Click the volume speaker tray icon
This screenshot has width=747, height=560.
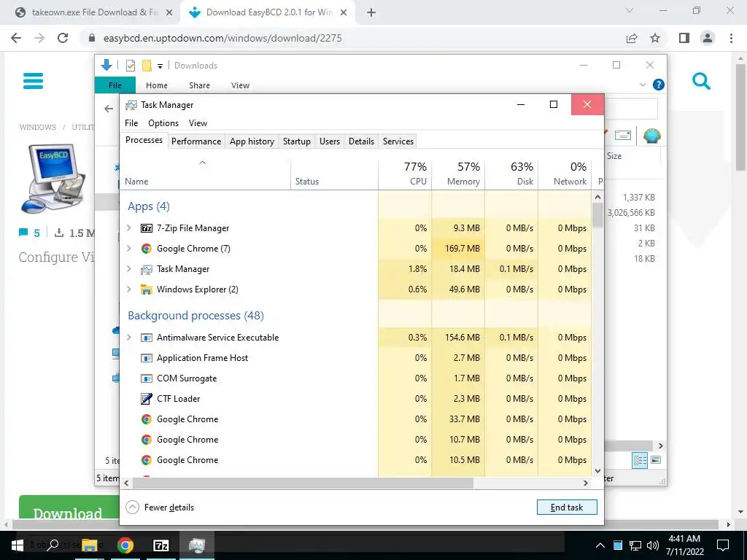coord(653,545)
